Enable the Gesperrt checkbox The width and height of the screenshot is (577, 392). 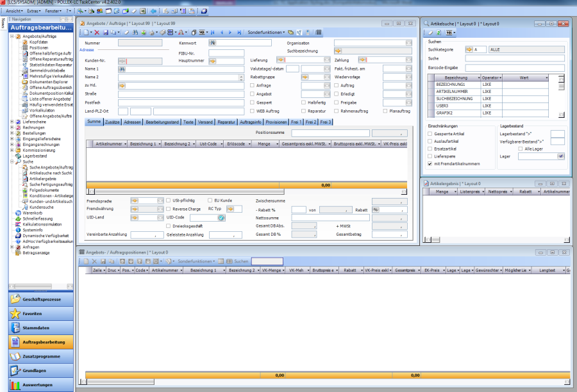(x=252, y=102)
